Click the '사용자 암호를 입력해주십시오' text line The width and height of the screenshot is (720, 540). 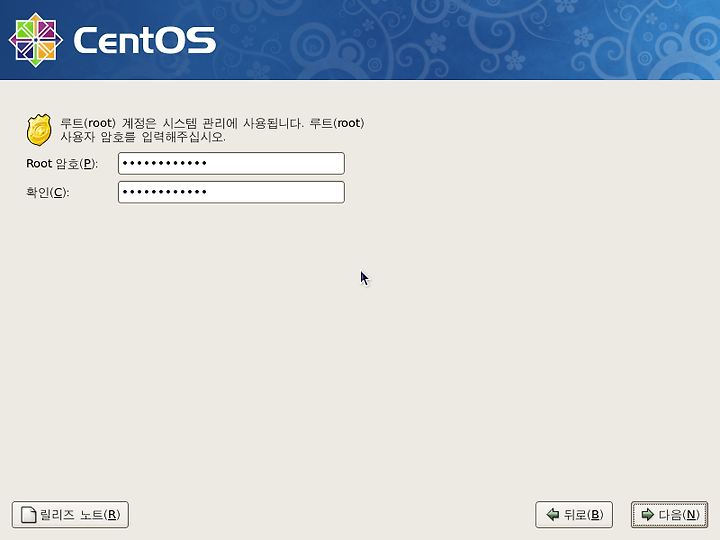tap(143, 137)
